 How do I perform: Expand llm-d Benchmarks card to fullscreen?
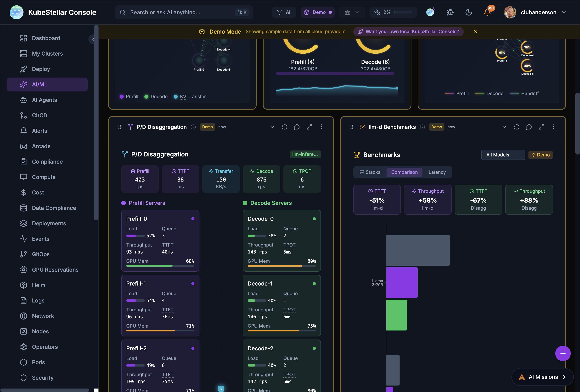point(541,127)
